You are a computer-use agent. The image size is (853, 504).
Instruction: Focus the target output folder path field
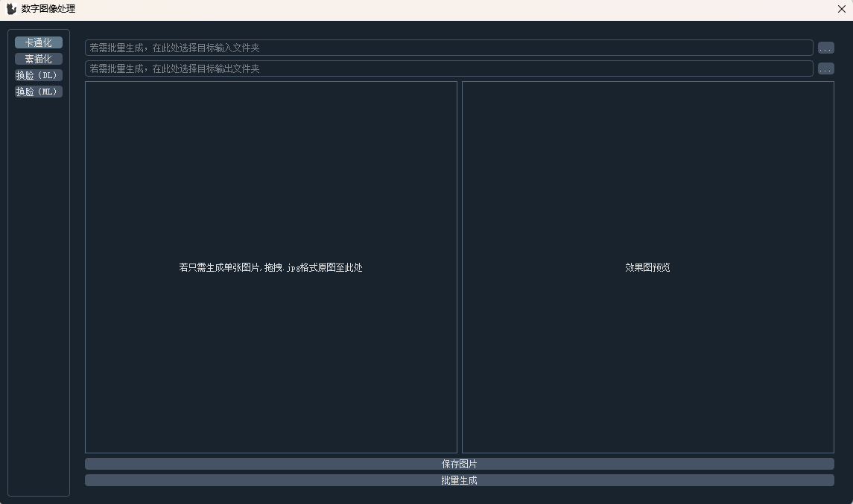tap(447, 68)
